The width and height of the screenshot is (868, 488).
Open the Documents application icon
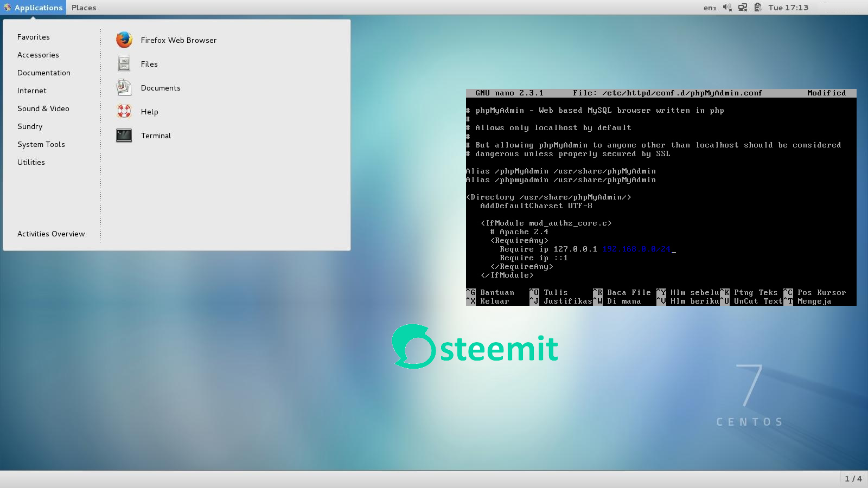(124, 87)
